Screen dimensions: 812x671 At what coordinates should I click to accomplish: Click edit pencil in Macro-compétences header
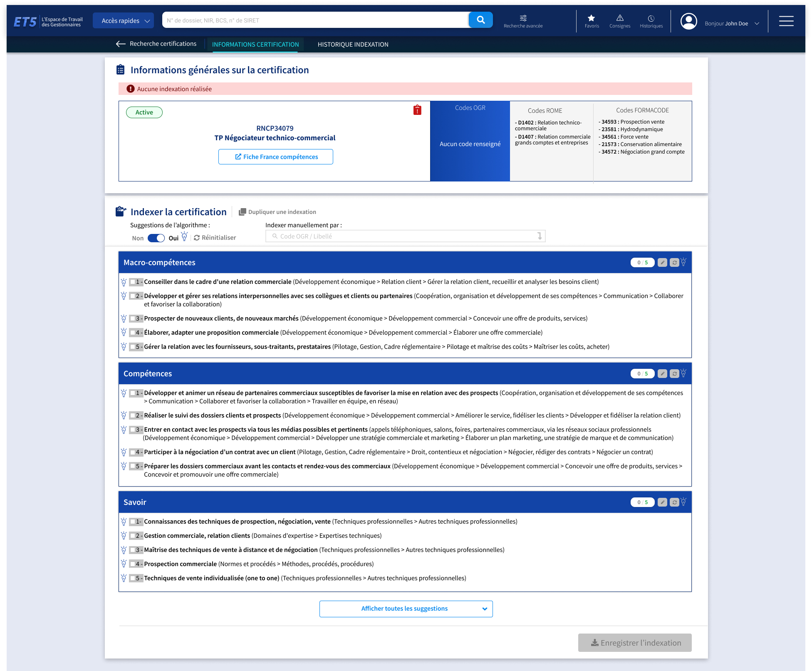[662, 263]
